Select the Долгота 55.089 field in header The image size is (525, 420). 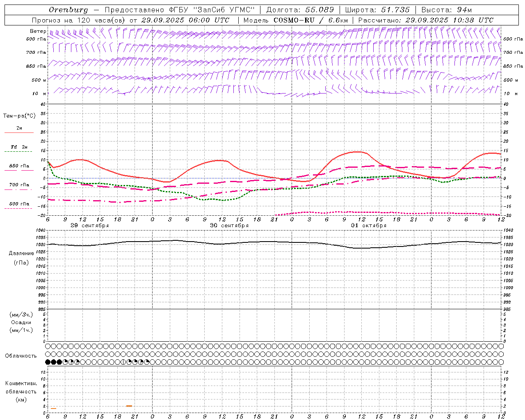(300, 10)
